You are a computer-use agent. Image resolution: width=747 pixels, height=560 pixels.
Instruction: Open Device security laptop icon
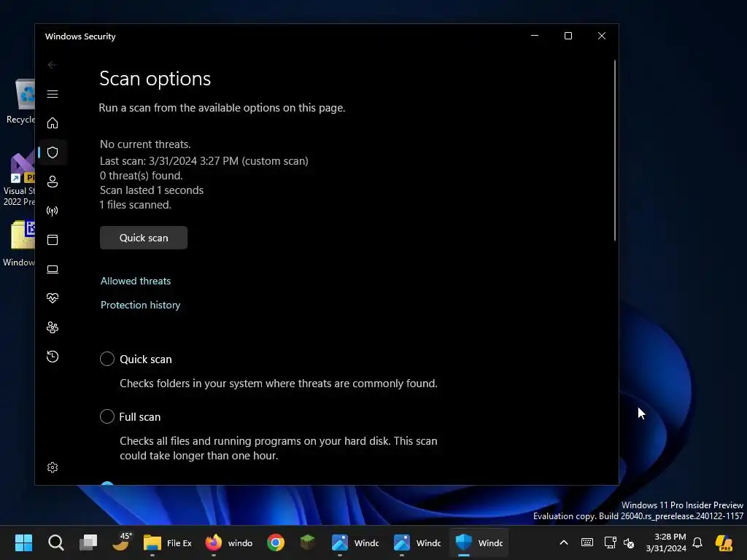coord(53,269)
